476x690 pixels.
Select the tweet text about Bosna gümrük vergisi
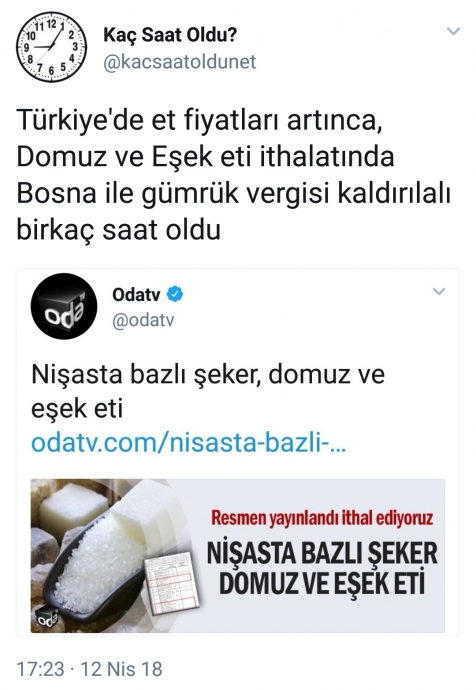pos(234,175)
